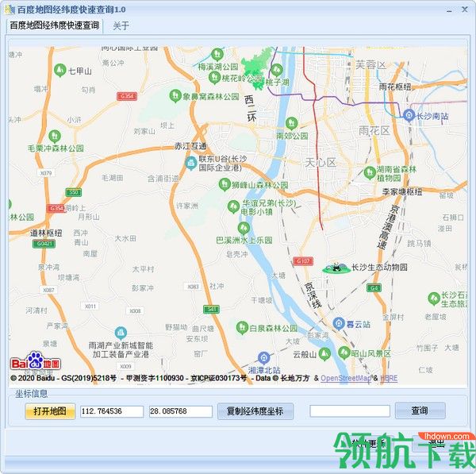
Task: Open the OpenStreetMap link
Action: (x=346, y=378)
